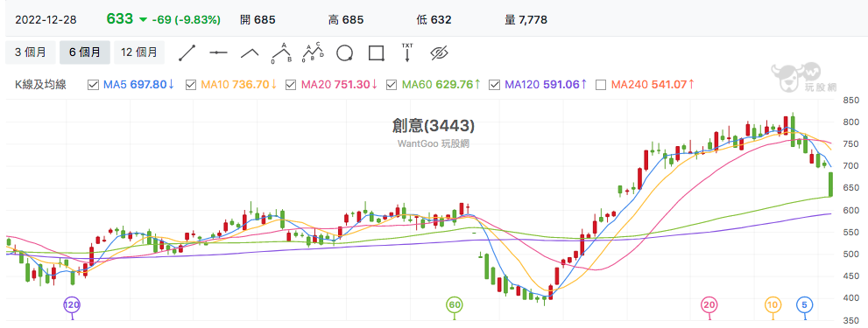868x328 pixels.
Task: Click the green 60 marker on the timeline
Action: [455, 304]
